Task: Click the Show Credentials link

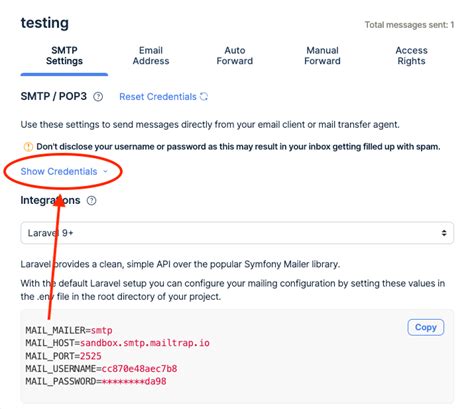Action: pyautogui.click(x=59, y=172)
